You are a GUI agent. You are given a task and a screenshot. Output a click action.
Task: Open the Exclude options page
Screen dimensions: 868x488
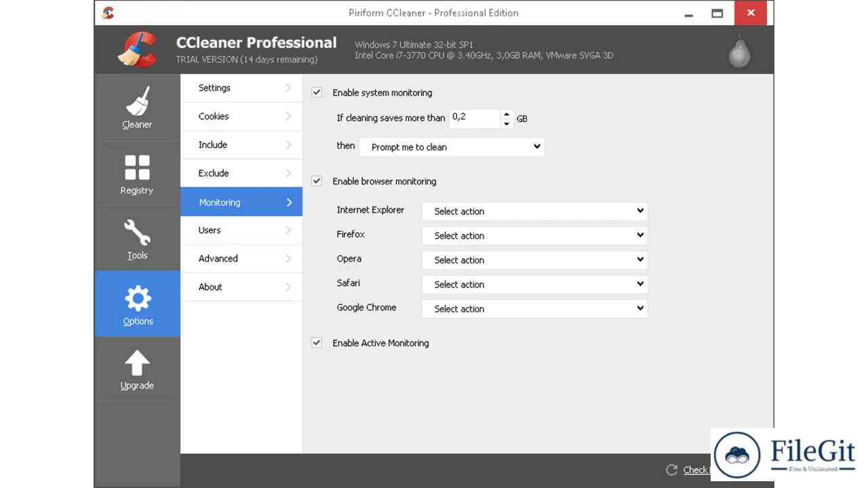[241, 174]
